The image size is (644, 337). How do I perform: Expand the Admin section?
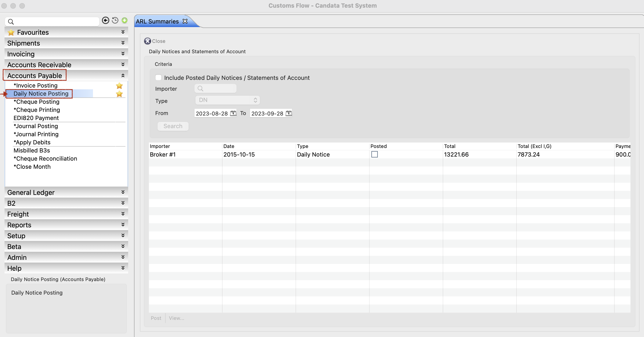pos(123,257)
